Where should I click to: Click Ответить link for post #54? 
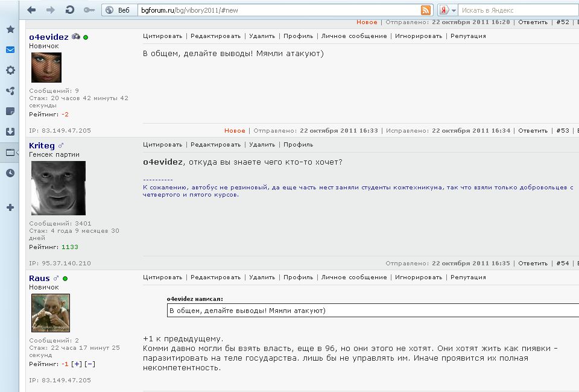coord(533,264)
